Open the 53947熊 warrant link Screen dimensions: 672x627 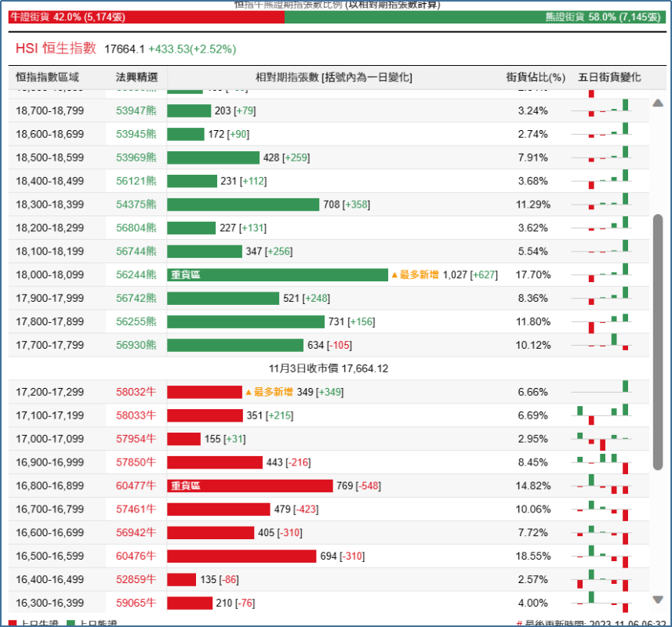click(136, 111)
